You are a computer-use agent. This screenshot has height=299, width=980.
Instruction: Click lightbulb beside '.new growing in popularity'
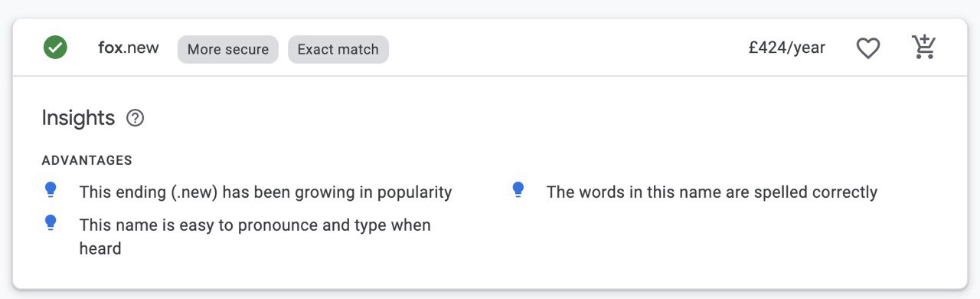coord(51,190)
